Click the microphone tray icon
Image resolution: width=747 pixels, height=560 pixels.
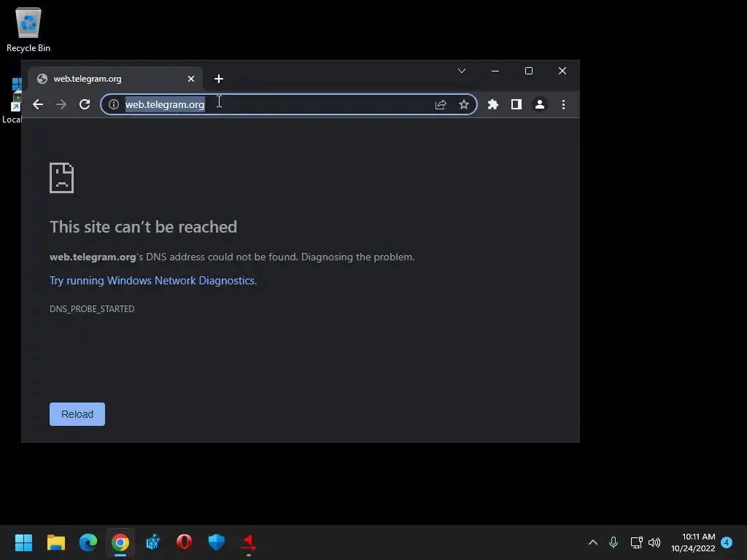tap(614, 542)
